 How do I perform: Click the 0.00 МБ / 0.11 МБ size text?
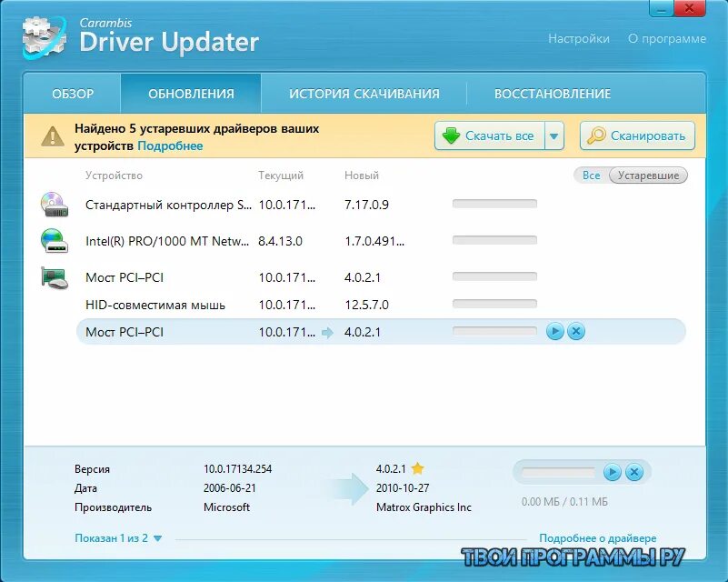coord(564,502)
